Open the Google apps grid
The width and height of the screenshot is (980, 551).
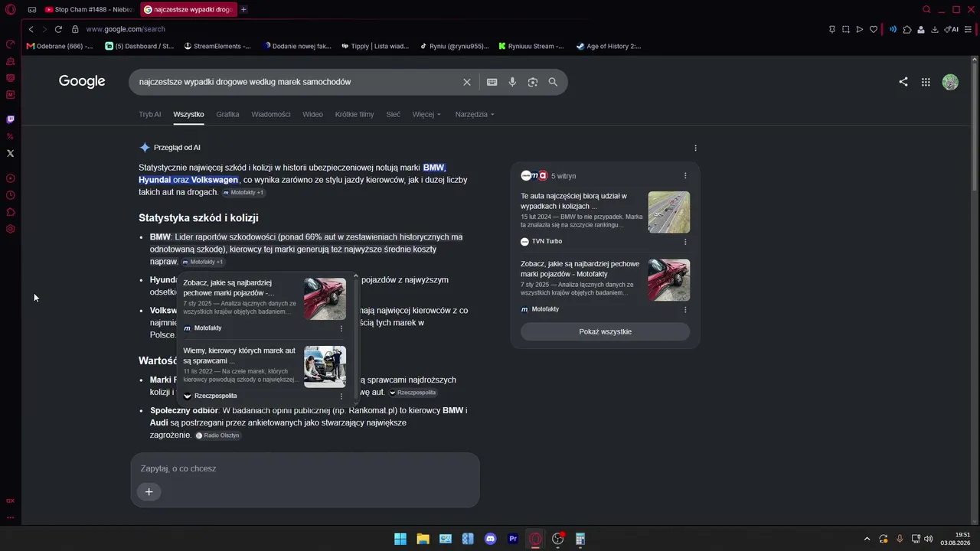(926, 82)
